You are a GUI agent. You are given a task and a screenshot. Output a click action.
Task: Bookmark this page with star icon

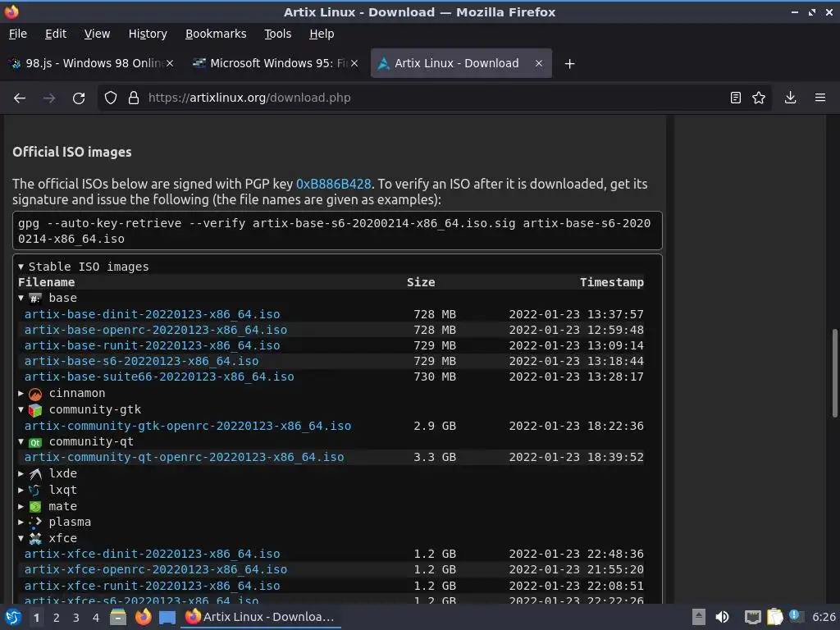point(759,98)
